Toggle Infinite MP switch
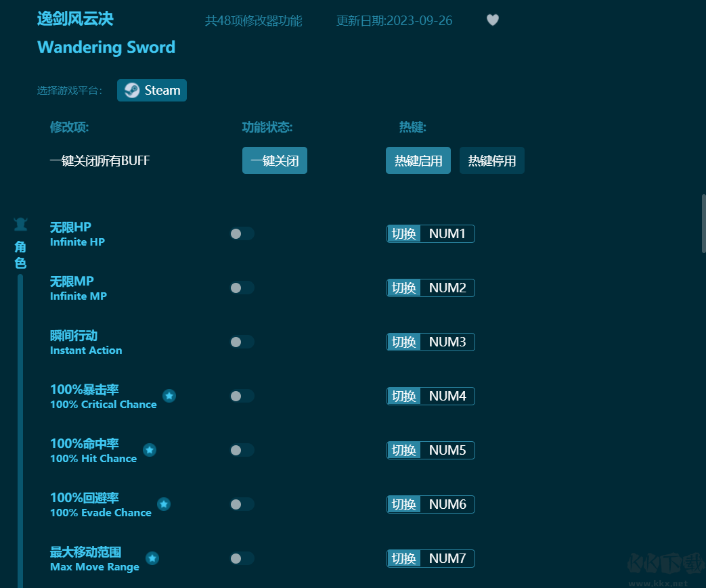 (242, 288)
